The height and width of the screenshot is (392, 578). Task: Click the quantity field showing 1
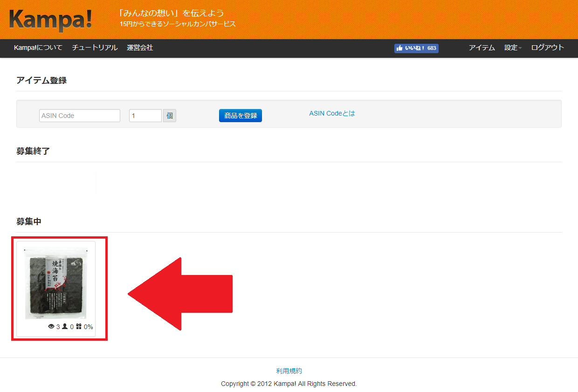[x=145, y=116]
